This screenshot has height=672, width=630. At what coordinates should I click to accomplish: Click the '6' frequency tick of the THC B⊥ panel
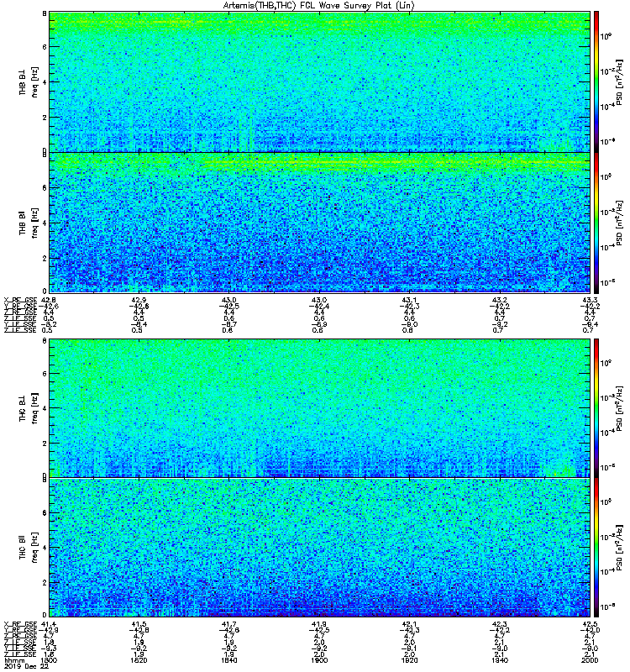(45, 373)
